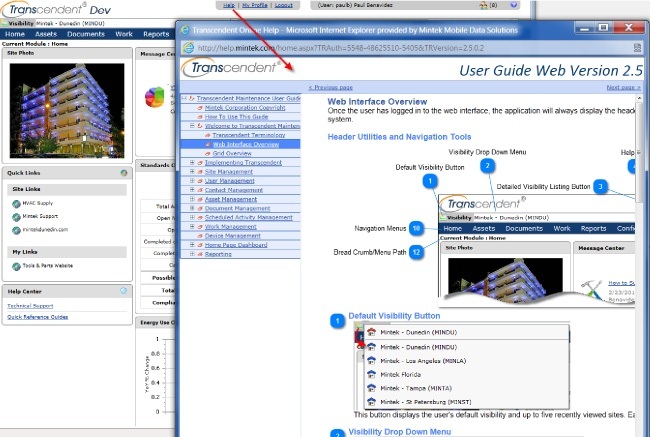
Task: Open the Reports menu in Transcendent Dev
Action: 156,34
